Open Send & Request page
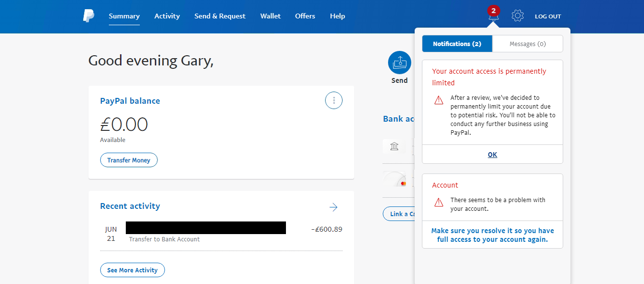This screenshot has height=284, width=644. [220, 16]
